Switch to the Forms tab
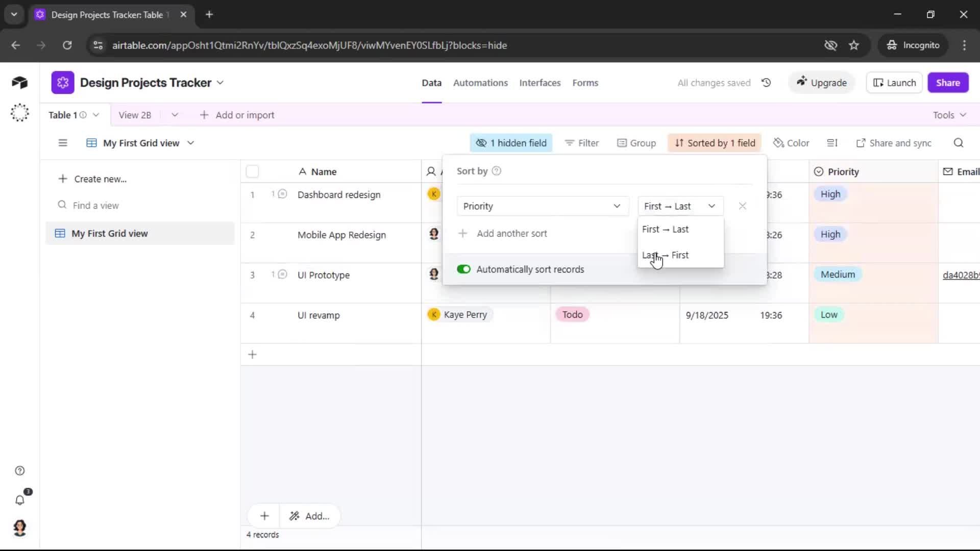980x551 pixels. (x=585, y=83)
